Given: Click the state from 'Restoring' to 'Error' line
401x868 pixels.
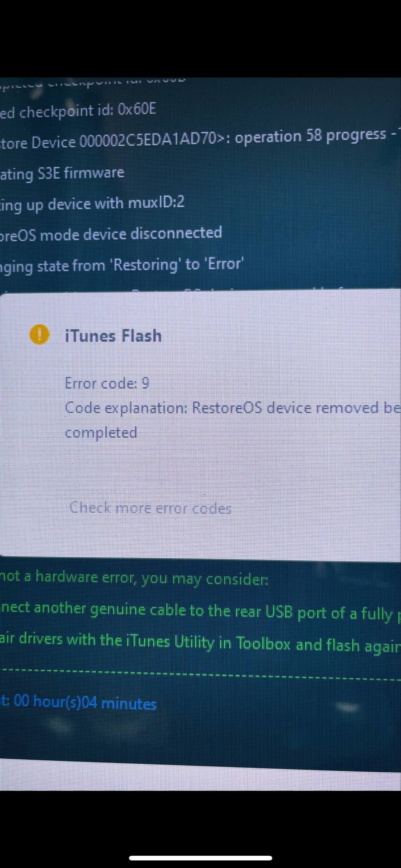Looking at the screenshot, I should pyautogui.click(x=122, y=265).
